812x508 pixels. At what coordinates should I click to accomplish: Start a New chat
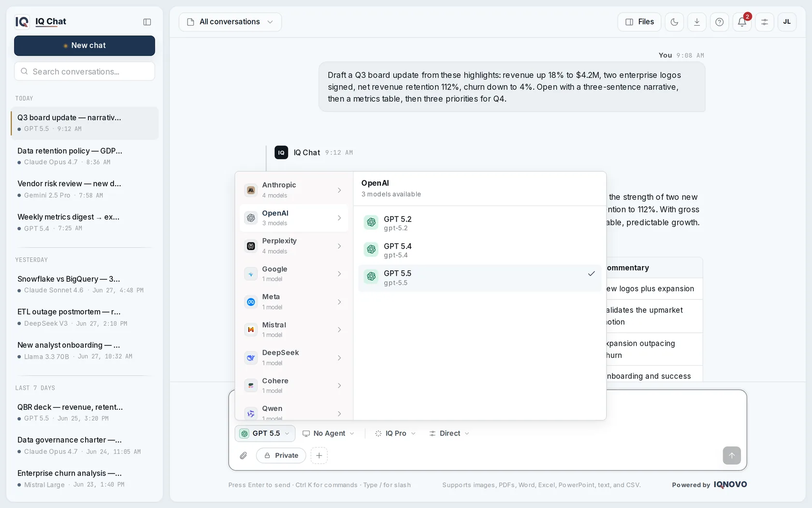[x=85, y=45]
